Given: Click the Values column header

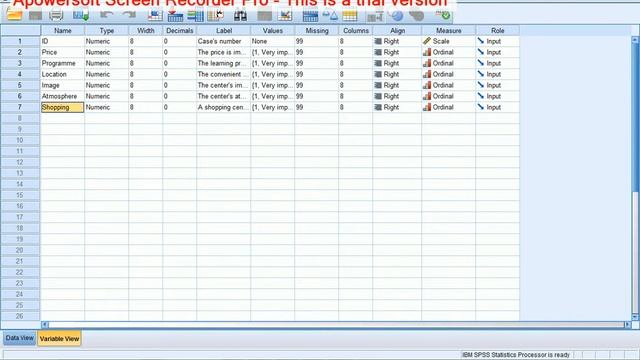Looking at the screenshot, I should pos(273,31).
